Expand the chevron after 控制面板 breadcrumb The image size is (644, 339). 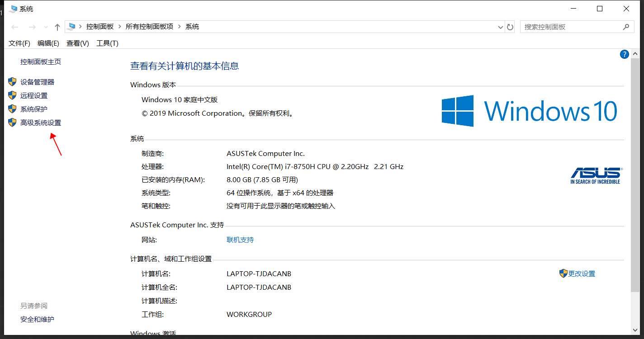(120, 27)
